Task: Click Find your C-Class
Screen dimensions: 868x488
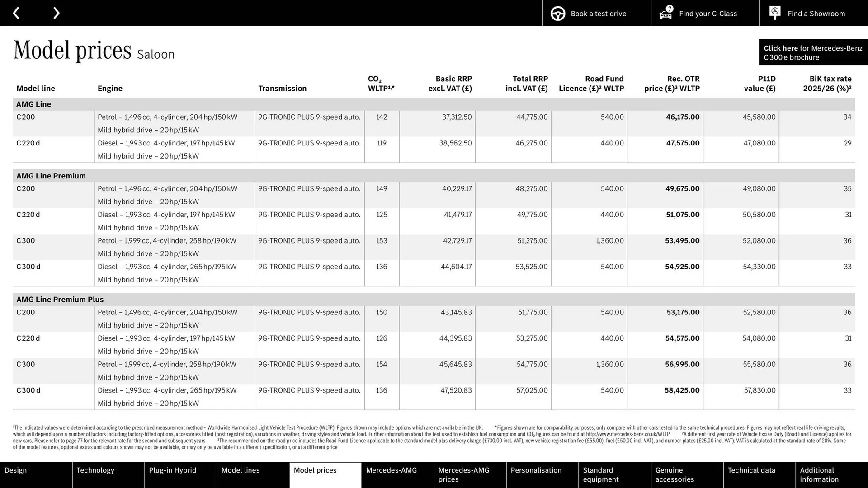Action: pos(708,13)
